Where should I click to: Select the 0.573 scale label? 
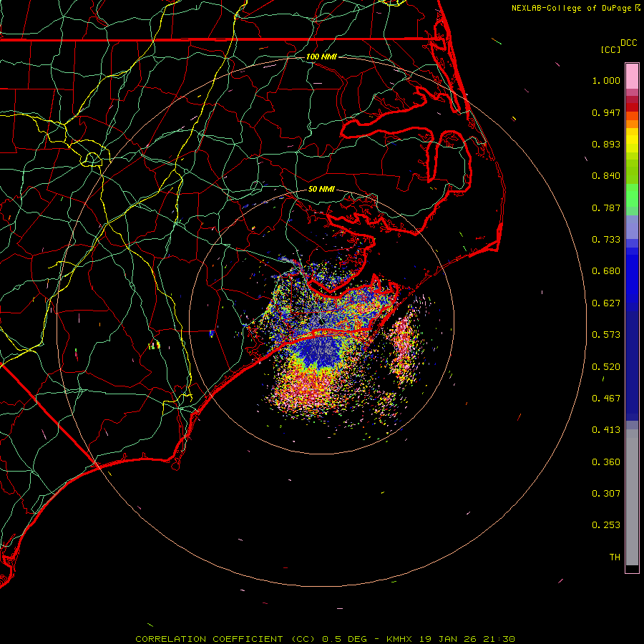606,335
